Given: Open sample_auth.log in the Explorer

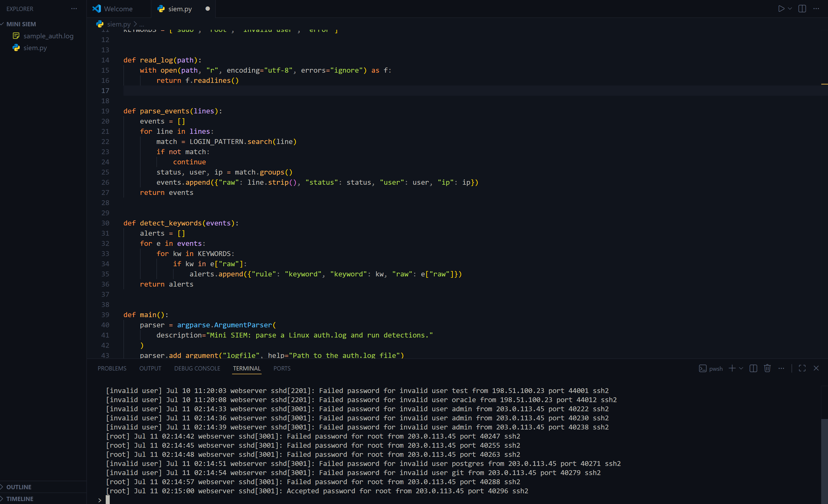Looking at the screenshot, I should click(48, 36).
